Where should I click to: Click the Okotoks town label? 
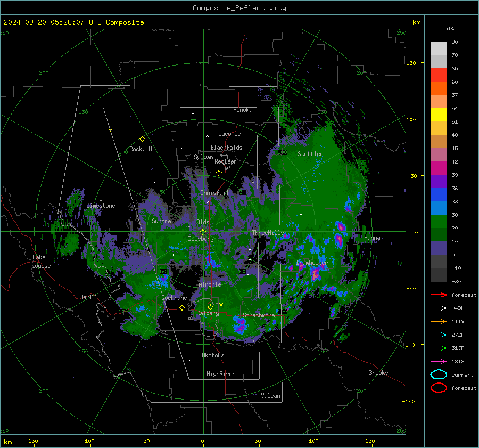[x=213, y=355]
